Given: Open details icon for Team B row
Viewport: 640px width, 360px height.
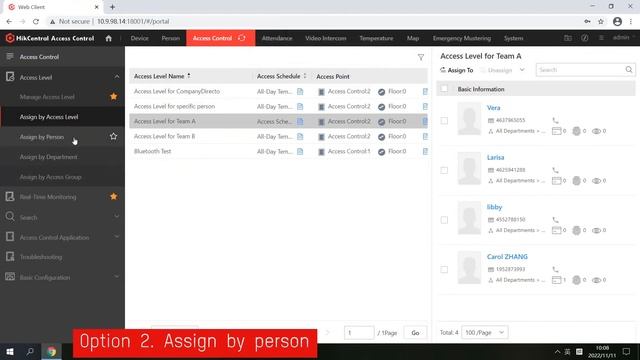Looking at the screenshot, I should pos(425,136).
